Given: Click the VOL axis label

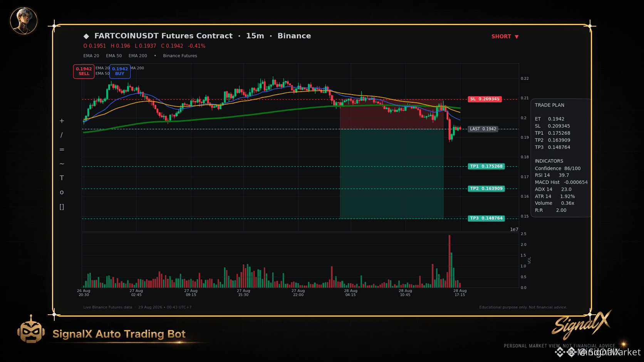Looking at the screenshot, I should [529, 260].
